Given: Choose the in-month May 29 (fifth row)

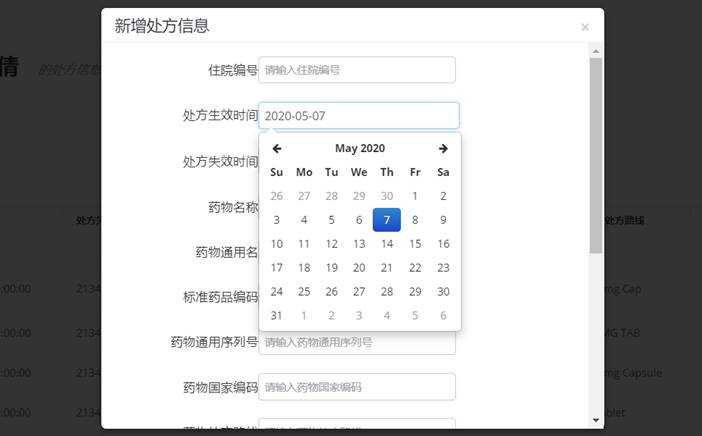Looking at the screenshot, I should 415,291.
